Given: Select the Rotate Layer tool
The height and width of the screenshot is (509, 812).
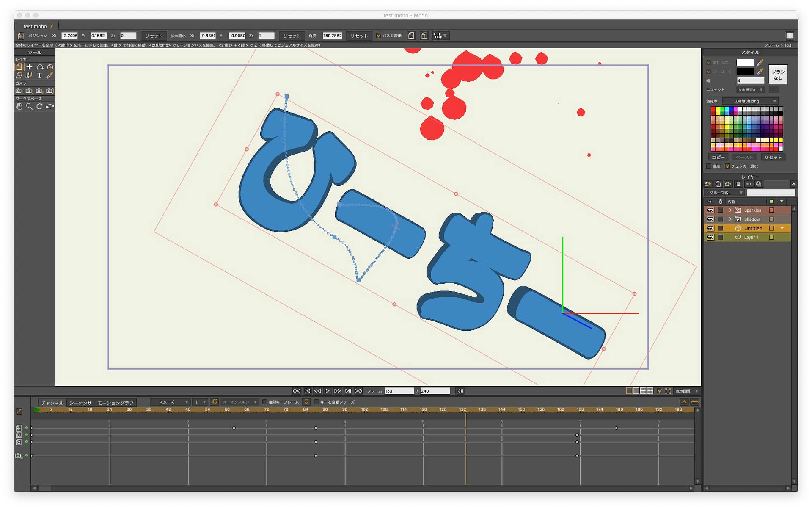Looking at the screenshot, I should [40, 67].
